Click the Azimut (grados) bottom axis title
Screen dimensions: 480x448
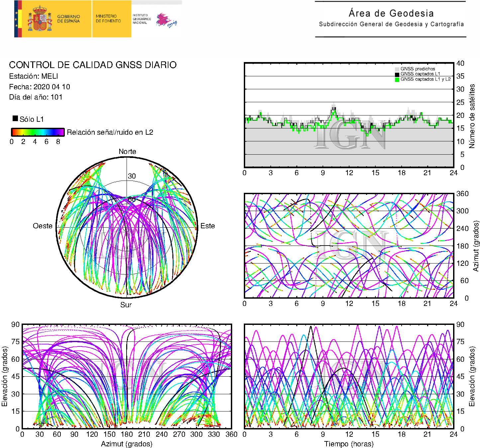pos(127,444)
